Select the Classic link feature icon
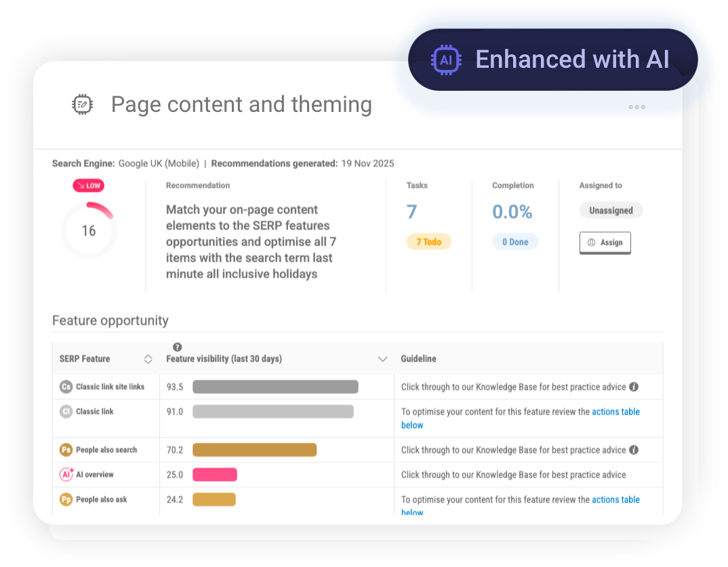This screenshot has width=728, height=567. [65, 412]
